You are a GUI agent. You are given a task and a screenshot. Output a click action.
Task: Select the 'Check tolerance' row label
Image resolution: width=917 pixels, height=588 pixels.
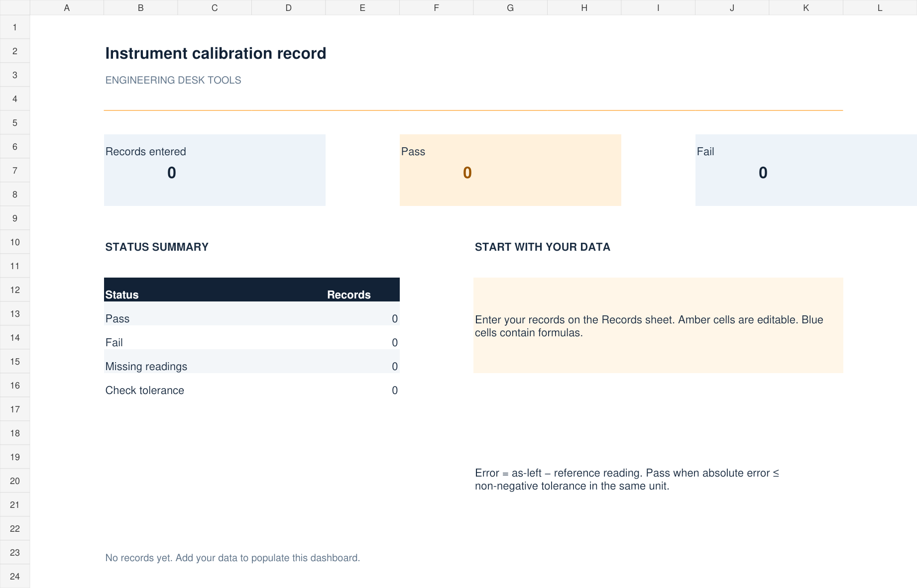coord(145,391)
